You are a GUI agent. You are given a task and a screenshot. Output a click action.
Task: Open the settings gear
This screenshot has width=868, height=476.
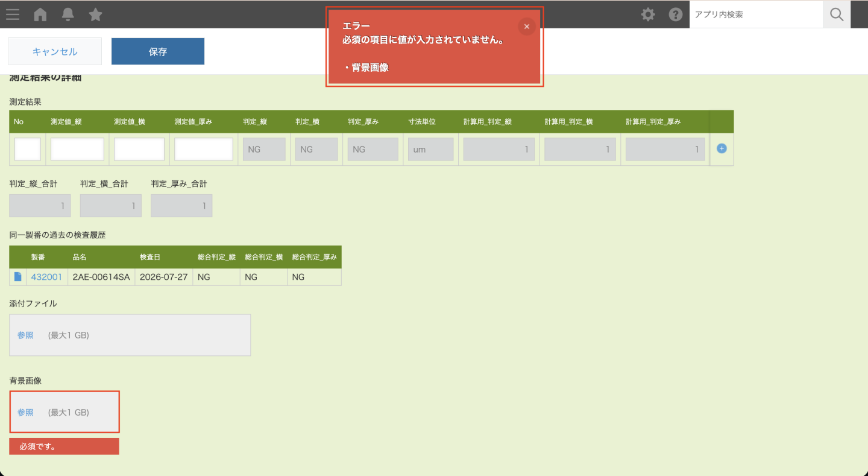point(648,14)
